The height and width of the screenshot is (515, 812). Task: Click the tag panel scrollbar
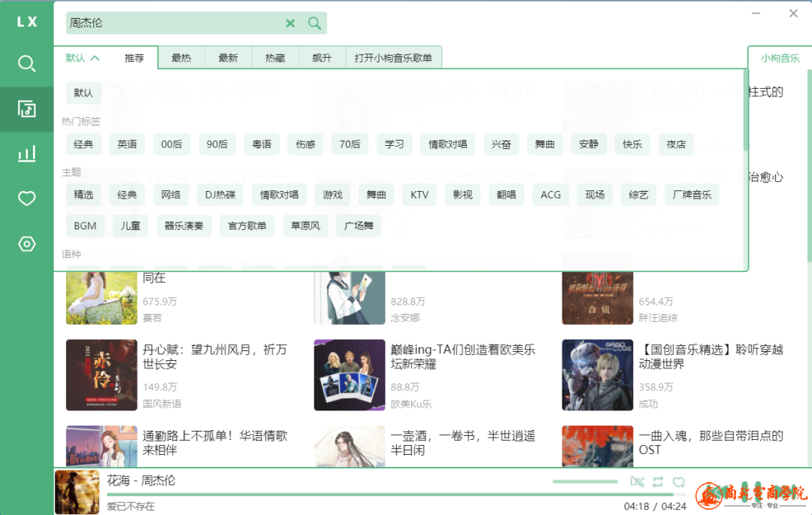click(x=746, y=111)
